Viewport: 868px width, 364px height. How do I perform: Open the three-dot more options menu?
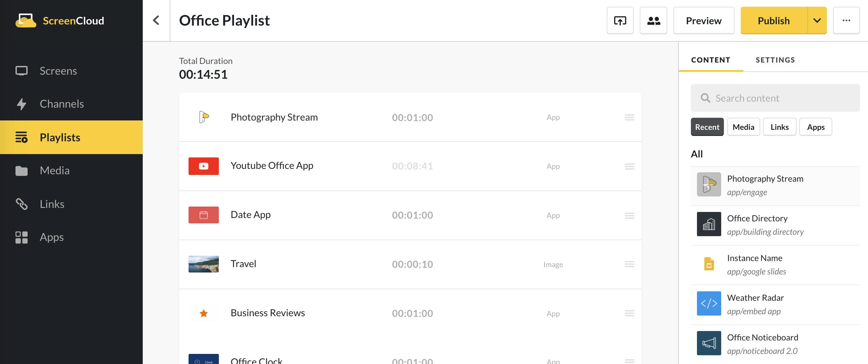[846, 21]
